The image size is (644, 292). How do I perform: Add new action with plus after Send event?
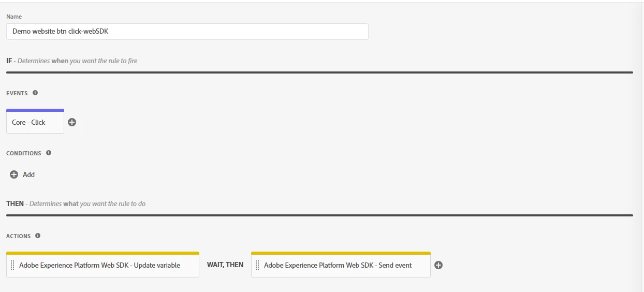[438, 265]
